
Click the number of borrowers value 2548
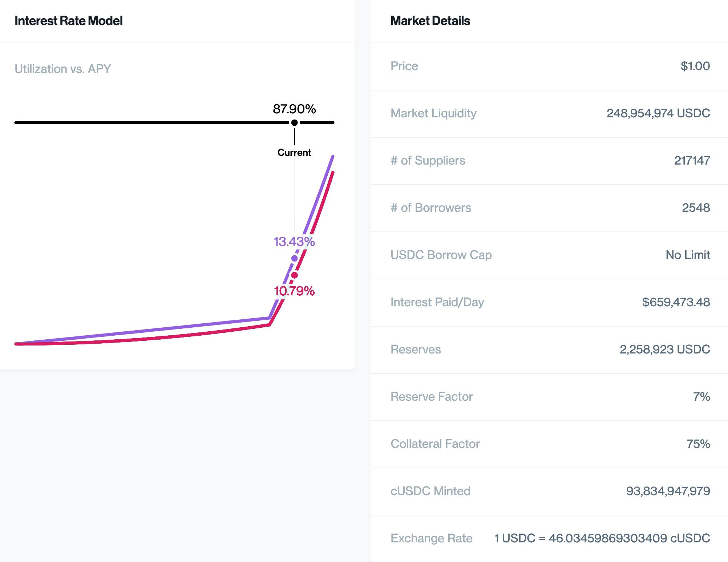click(696, 208)
